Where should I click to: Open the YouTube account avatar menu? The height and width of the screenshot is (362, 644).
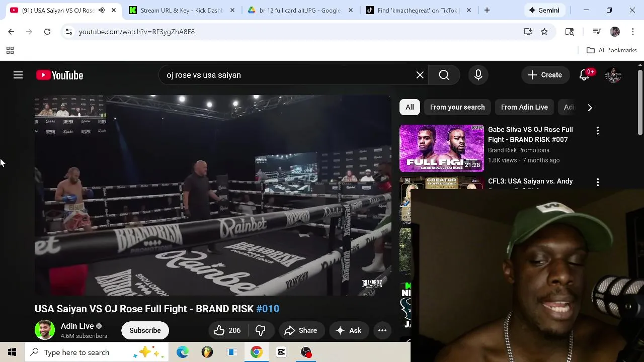pos(613,75)
